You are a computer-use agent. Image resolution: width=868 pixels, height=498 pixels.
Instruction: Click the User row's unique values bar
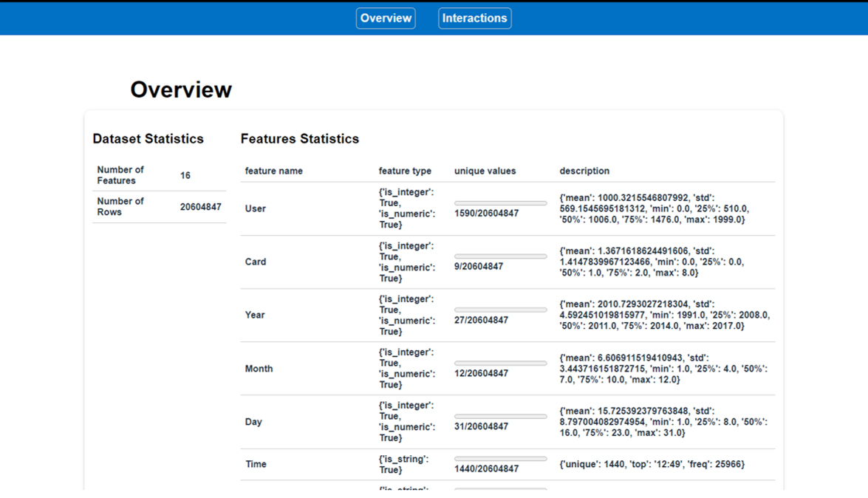500,203
